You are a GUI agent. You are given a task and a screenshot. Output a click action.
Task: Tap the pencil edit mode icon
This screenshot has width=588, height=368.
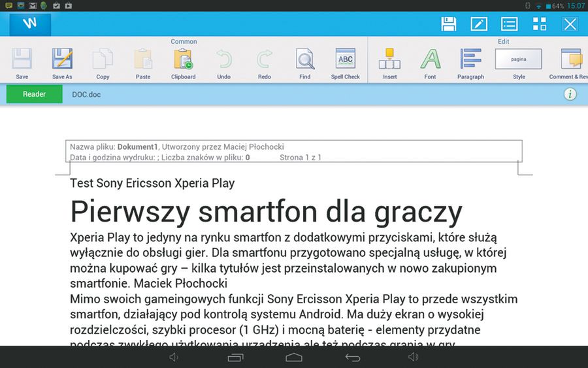479,24
